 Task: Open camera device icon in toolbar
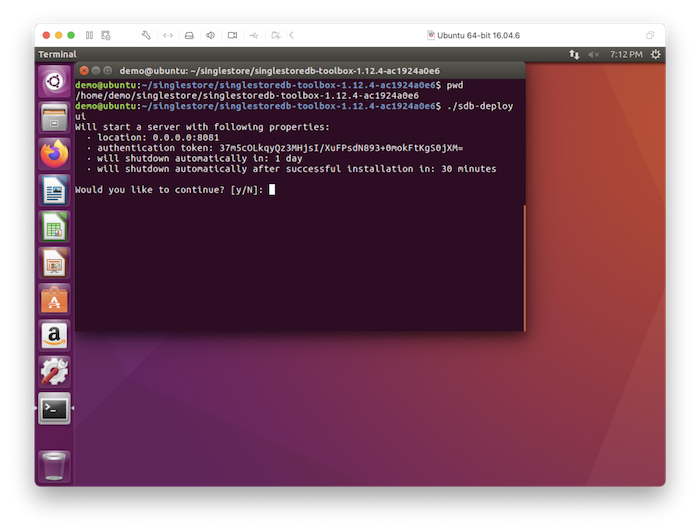coord(232,35)
